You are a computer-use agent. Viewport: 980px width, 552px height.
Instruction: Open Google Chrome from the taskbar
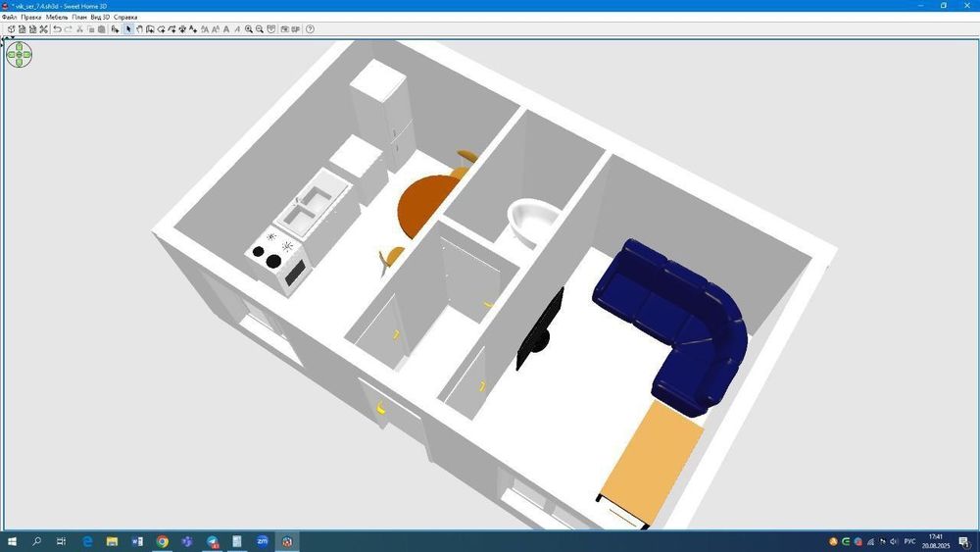click(162, 541)
